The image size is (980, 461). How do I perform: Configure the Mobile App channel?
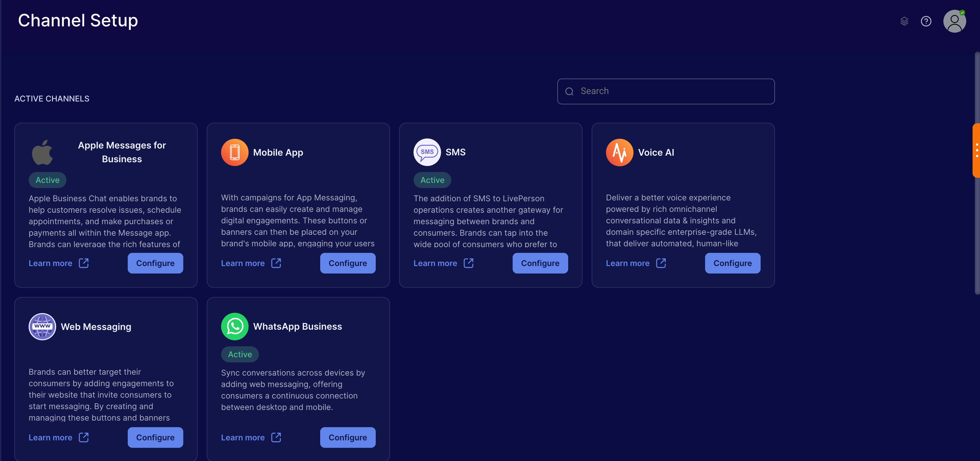click(348, 263)
